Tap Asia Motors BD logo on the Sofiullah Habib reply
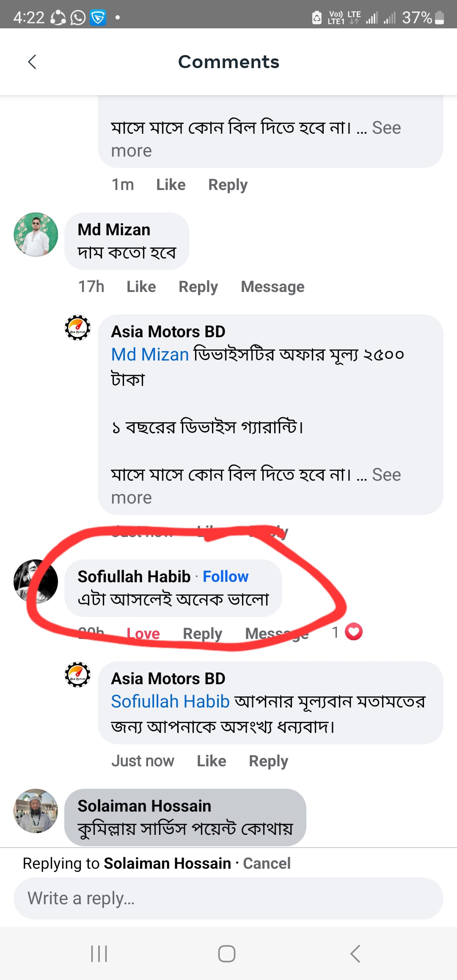Screen dimensions: 457x980 pyautogui.click(x=77, y=674)
